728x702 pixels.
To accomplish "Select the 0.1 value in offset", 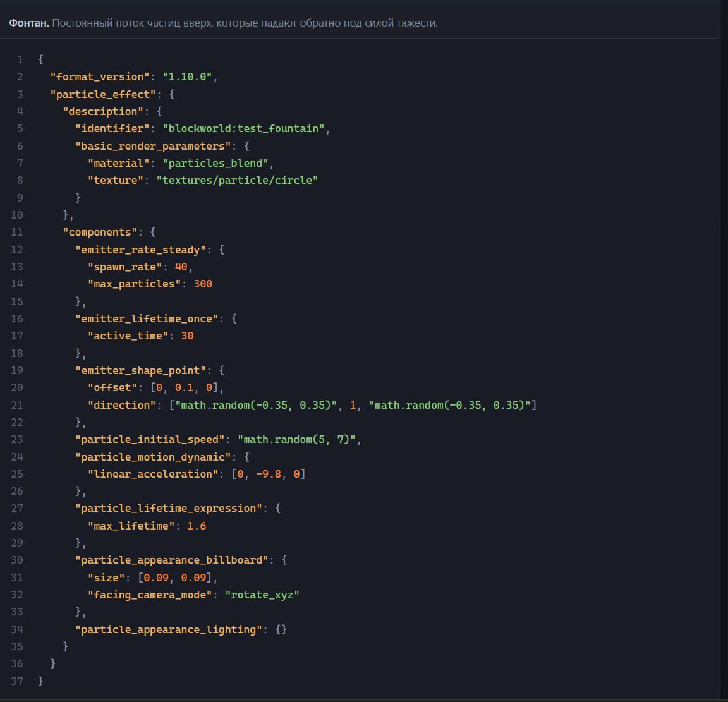I will pyautogui.click(x=184, y=388).
